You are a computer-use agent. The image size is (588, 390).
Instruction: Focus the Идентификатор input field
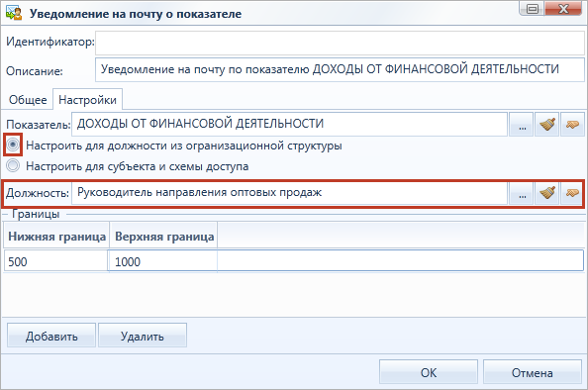coord(340,43)
